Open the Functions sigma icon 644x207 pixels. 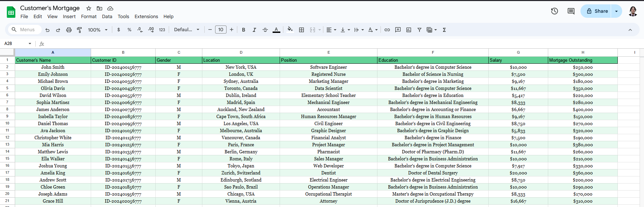coord(444,30)
